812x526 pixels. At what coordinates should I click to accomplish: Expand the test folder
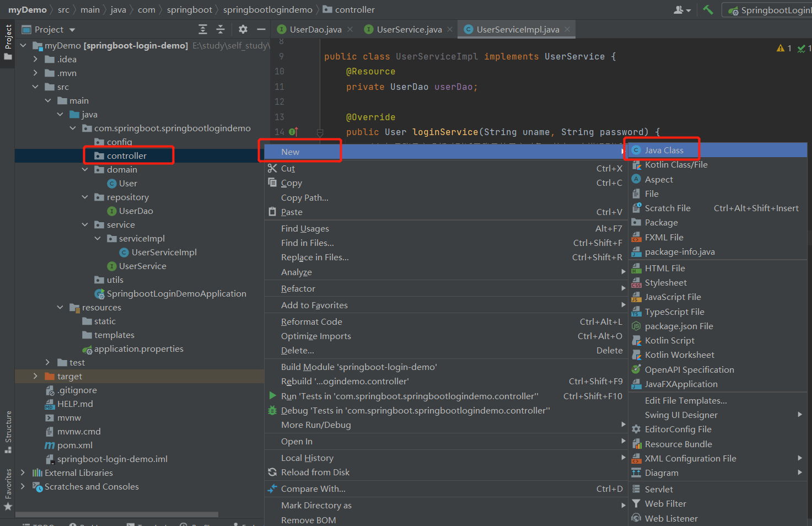[x=48, y=362]
